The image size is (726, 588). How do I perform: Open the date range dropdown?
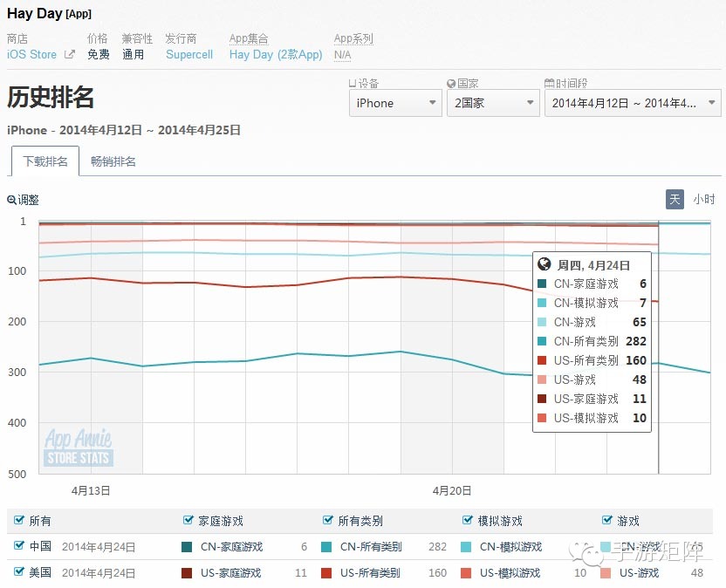coord(633,103)
